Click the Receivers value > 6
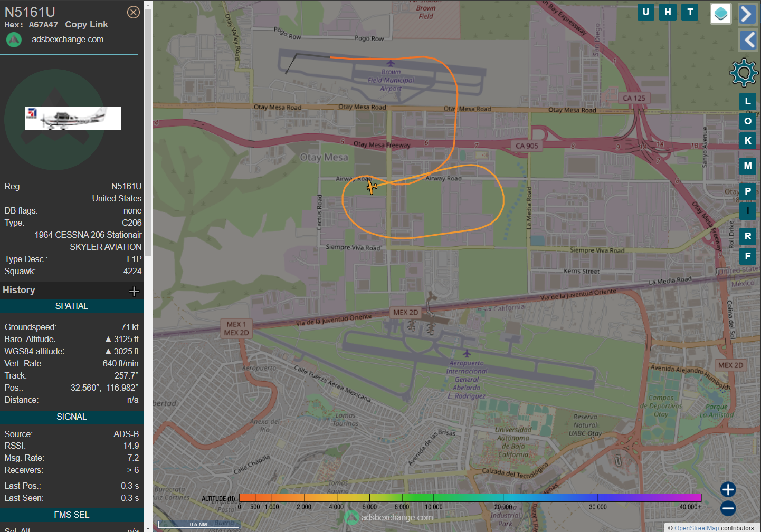 pos(133,470)
